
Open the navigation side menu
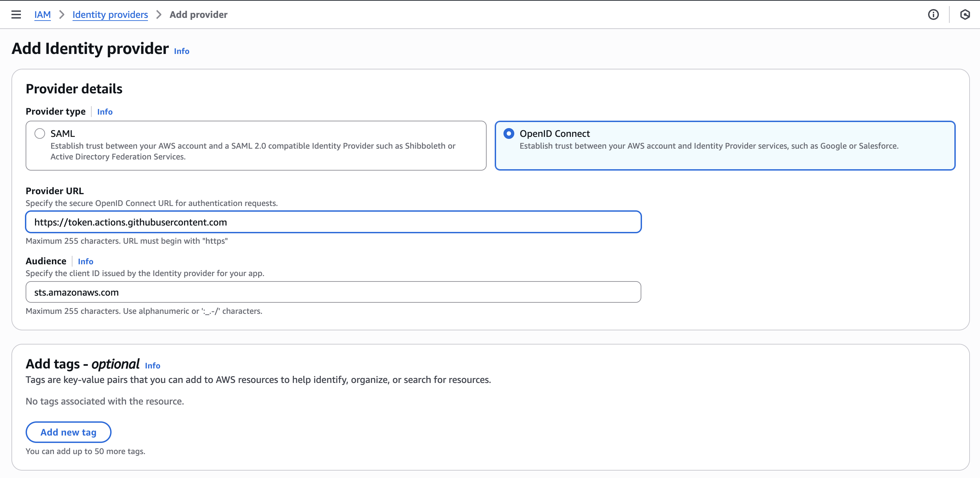coord(16,14)
